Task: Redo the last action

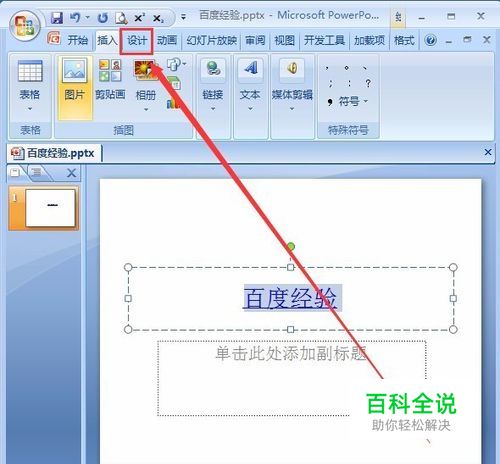Action: pyautogui.click(x=103, y=18)
